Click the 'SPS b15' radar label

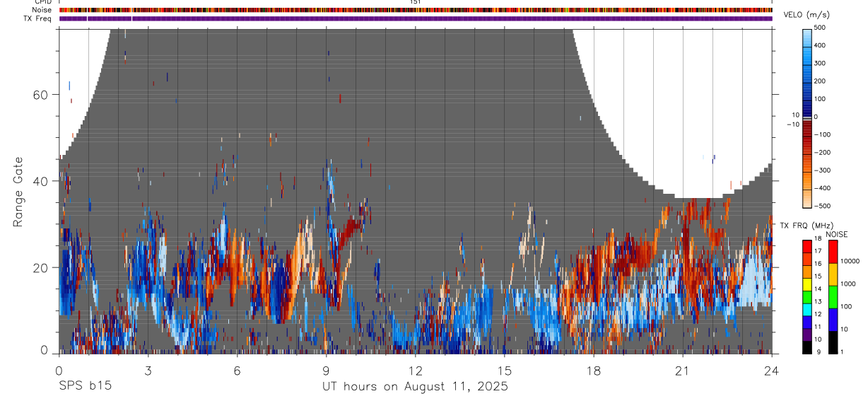85,387
